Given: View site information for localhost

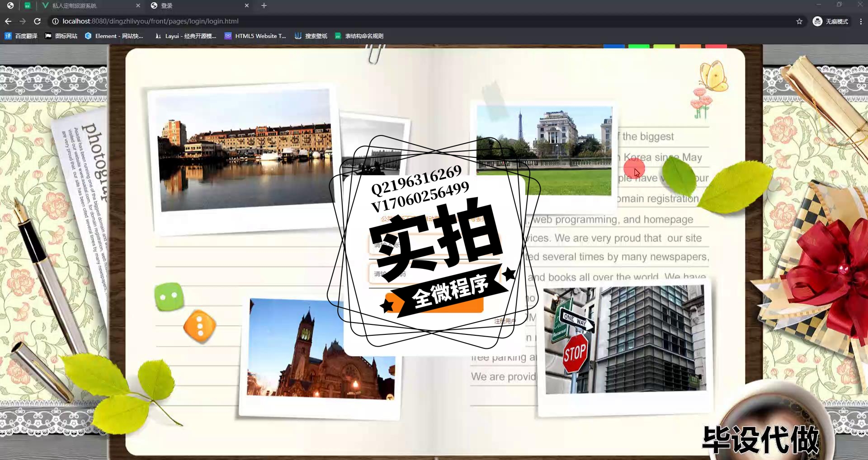Looking at the screenshot, I should (55, 21).
